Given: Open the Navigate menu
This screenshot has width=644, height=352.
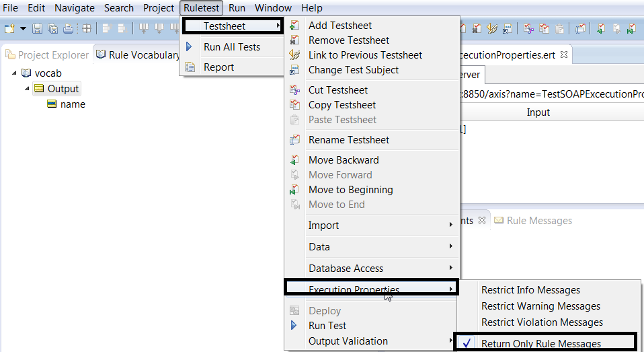Looking at the screenshot, I should click(75, 8).
